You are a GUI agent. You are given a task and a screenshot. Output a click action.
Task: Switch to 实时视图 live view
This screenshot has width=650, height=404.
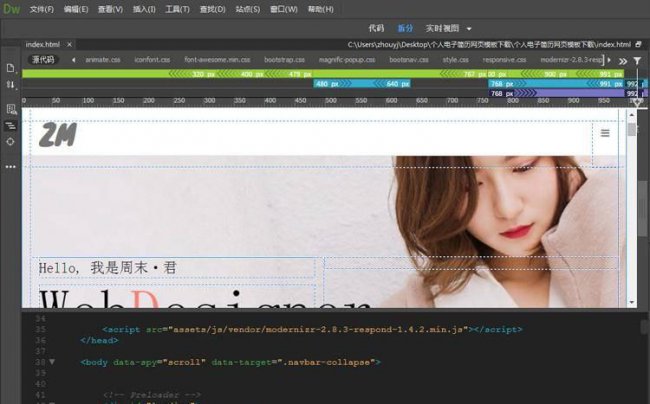coord(442,28)
